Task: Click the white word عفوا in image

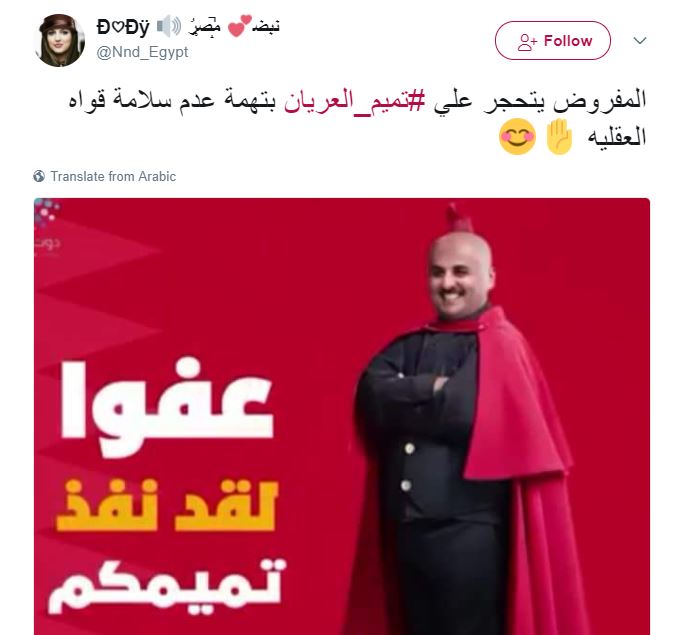Action: point(167,406)
